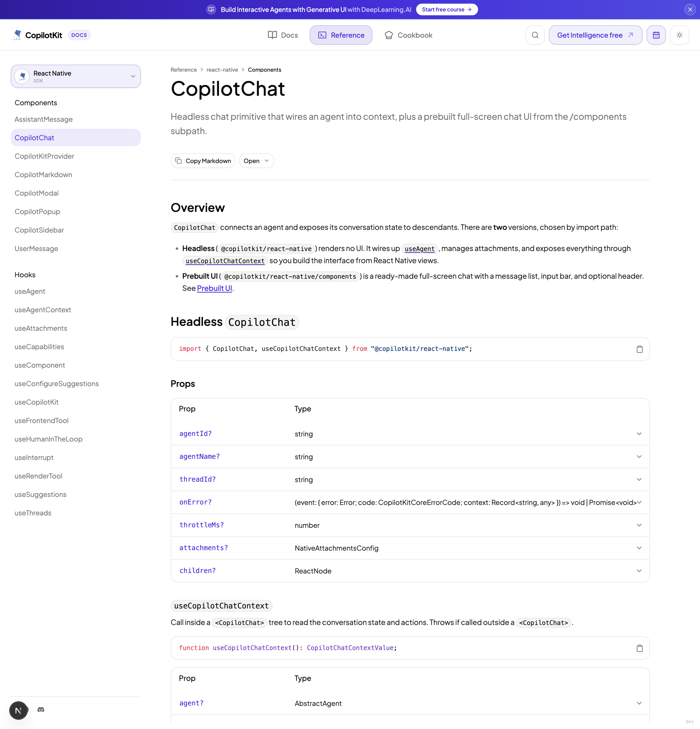Click Start free course button

pos(447,10)
